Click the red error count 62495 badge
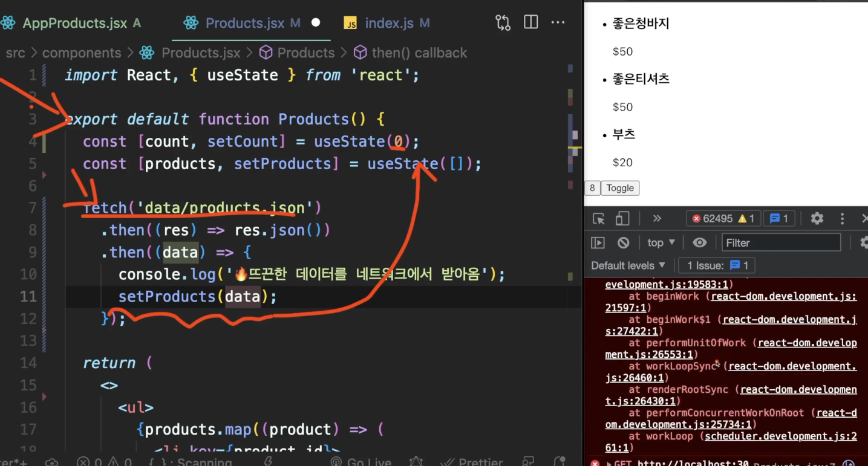Image resolution: width=868 pixels, height=466 pixels. 712,219
